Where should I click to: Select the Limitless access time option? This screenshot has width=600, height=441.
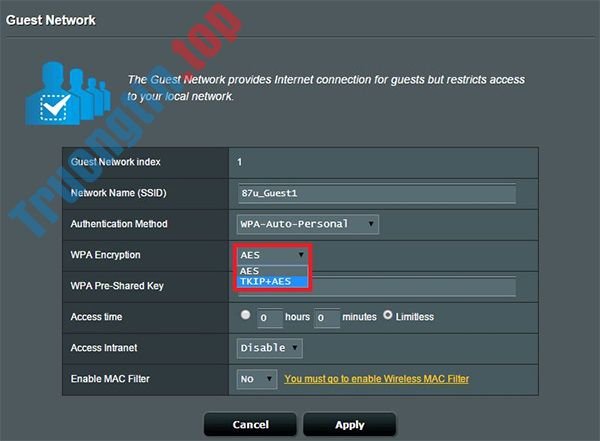(388, 315)
